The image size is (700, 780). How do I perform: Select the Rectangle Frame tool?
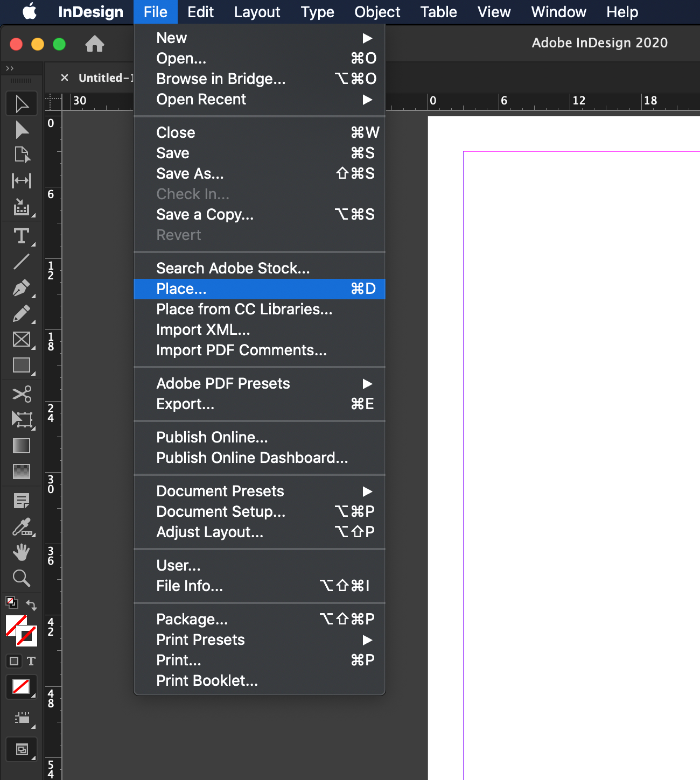[22, 339]
